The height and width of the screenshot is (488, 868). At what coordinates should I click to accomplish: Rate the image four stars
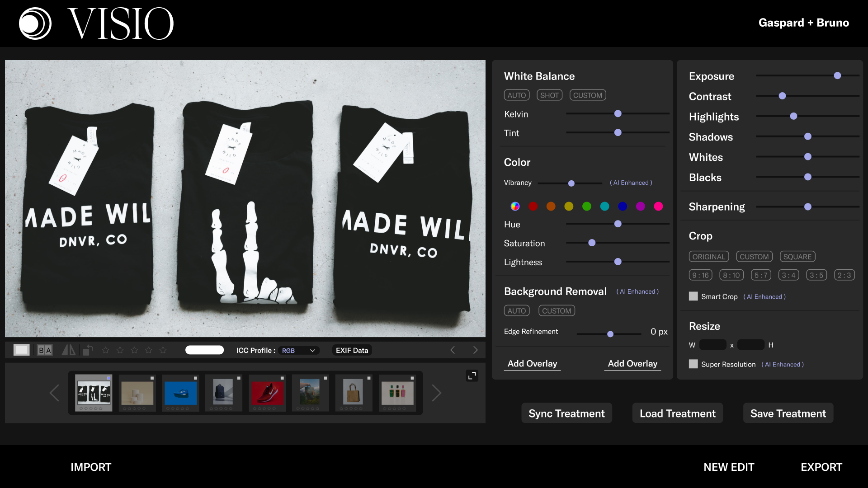(x=149, y=350)
